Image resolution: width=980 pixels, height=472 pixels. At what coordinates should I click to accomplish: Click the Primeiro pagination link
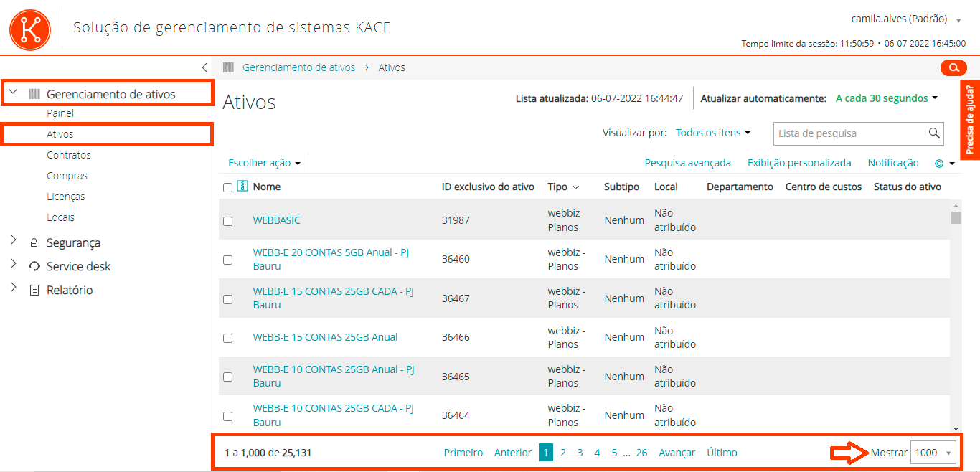point(463,453)
